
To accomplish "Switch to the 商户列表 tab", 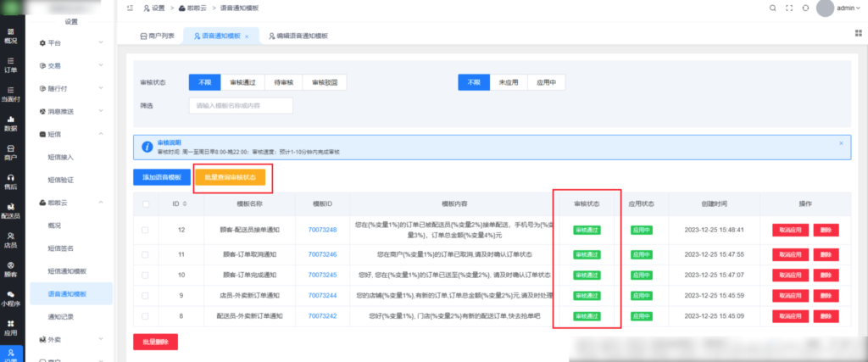I will (158, 36).
